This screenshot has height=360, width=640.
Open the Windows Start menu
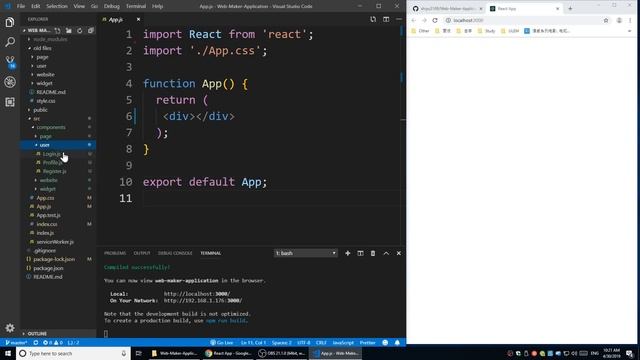coord(8,353)
